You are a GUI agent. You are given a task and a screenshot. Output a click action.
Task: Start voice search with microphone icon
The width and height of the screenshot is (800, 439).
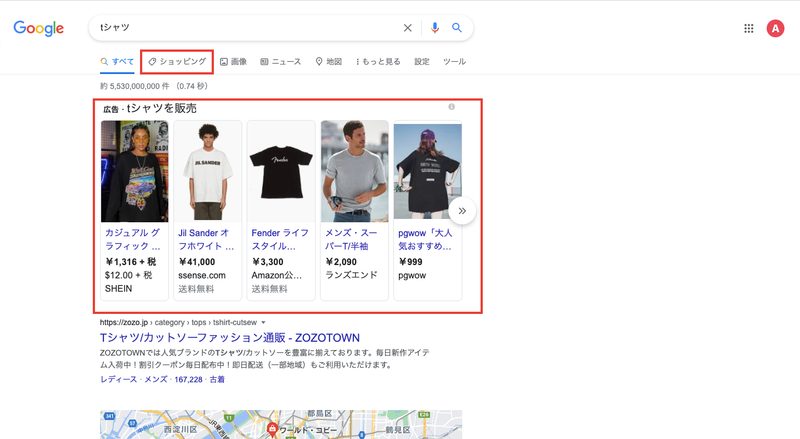tap(435, 28)
